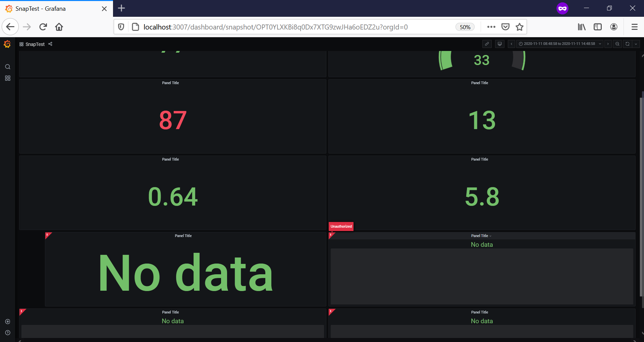The width and height of the screenshot is (644, 342).
Task: Click the share icon next to SnapTest title
Action: [x=50, y=44]
